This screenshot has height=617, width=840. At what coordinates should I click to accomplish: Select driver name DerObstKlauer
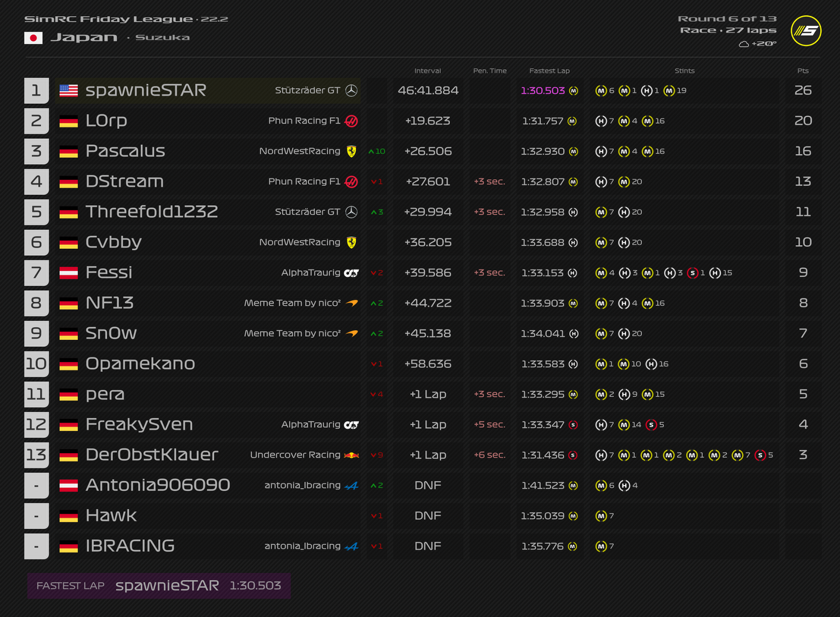[x=152, y=455]
